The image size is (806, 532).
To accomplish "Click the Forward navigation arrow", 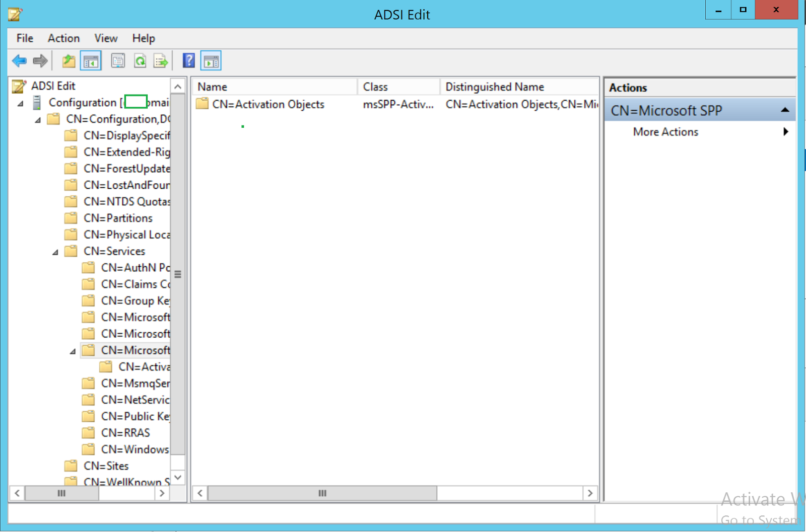I will [x=40, y=60].
